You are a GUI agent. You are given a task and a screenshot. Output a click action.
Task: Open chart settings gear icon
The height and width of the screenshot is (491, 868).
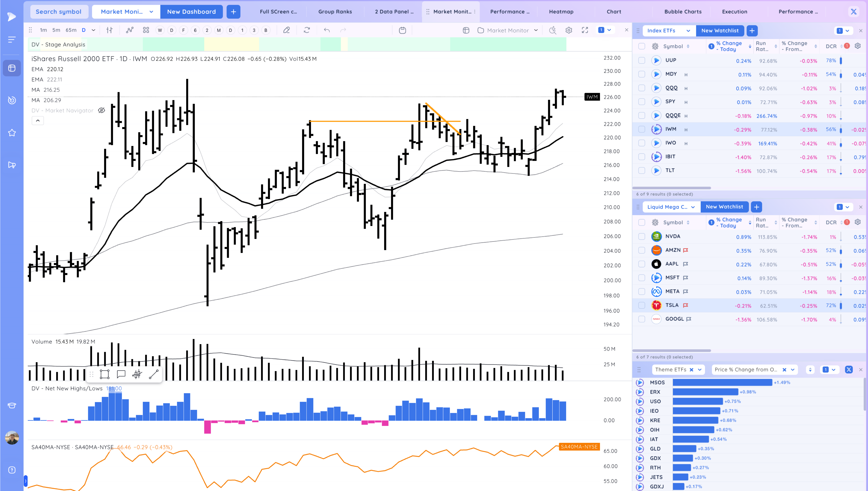569,30
